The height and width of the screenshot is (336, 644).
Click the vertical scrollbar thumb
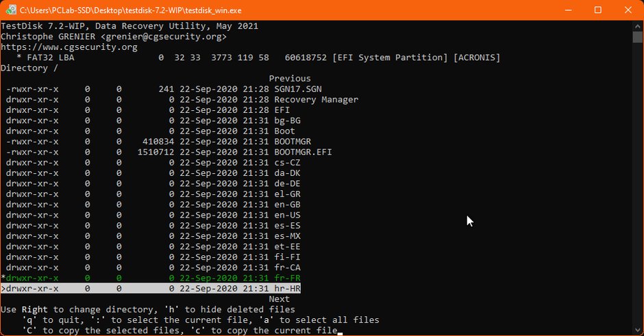click(637, 37)
